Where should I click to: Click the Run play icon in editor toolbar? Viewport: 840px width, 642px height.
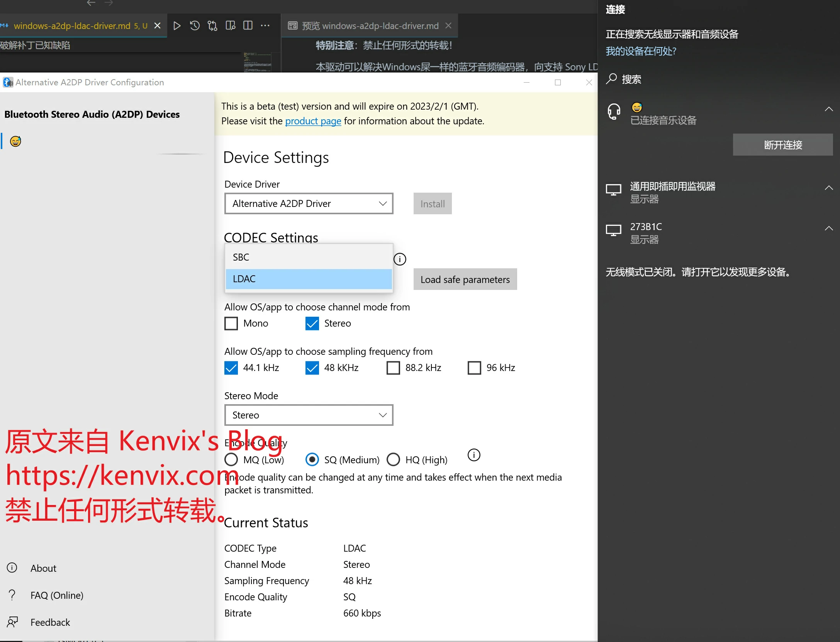pos(177,26)
